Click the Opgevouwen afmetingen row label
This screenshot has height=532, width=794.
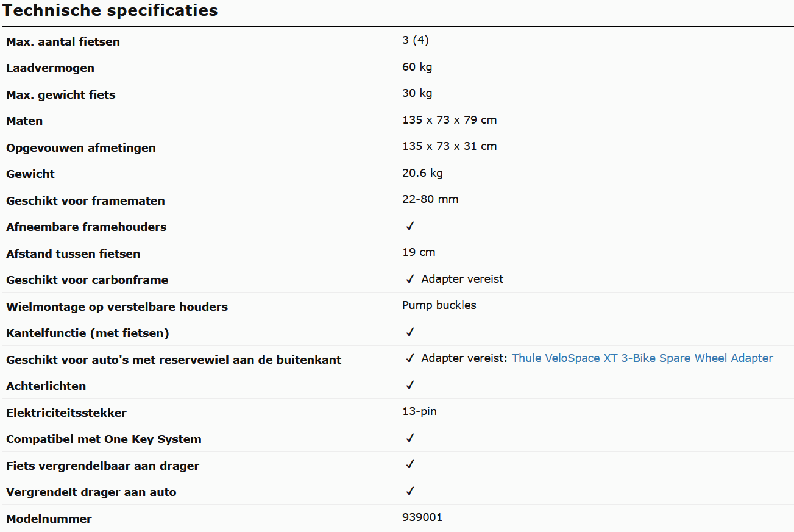coord(81,148)
